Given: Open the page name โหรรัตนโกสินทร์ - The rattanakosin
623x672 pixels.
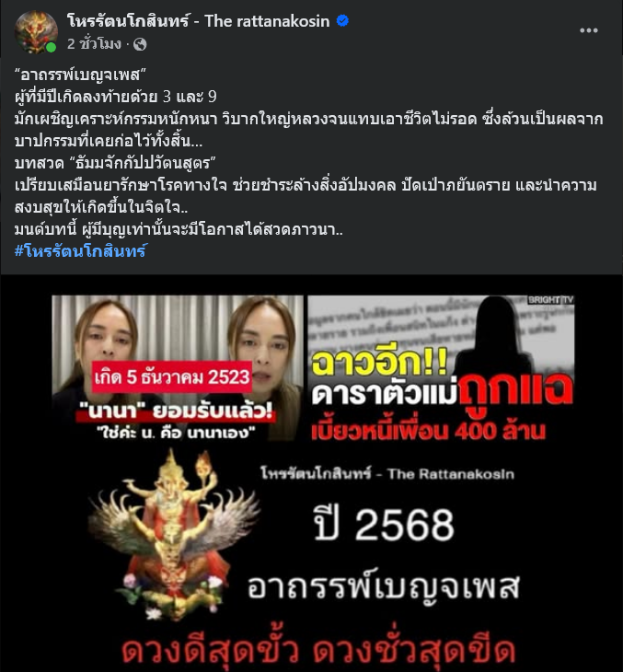Looking at the screenshot, I should click(199, 21).
